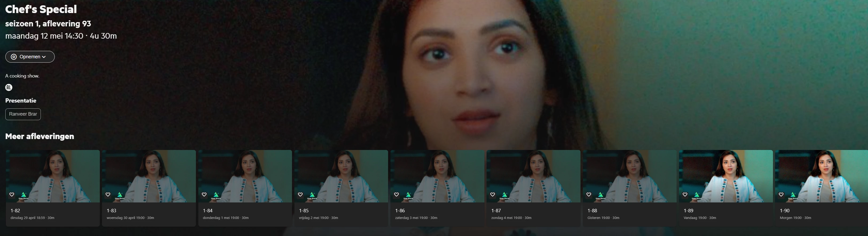Click the channel logo on episode 1-88
The height and width of the screenshot is (236, 868).
pyautogui.click(x=601, y=195)
